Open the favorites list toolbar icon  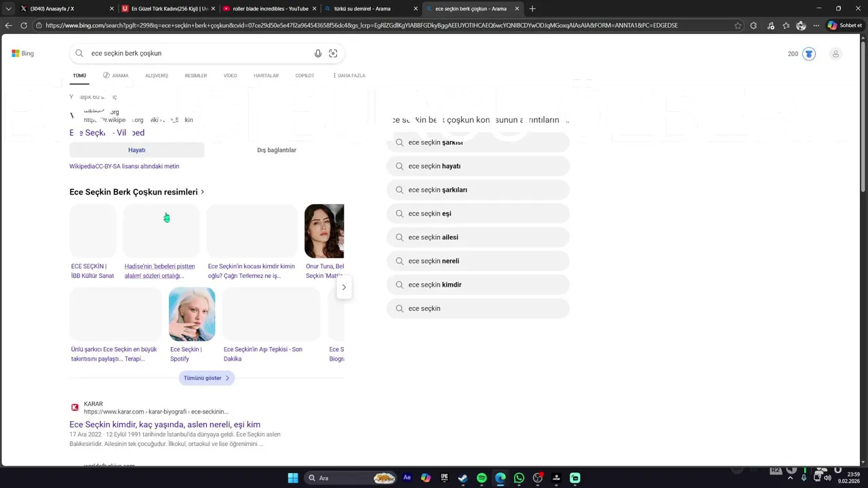click(x=786, y=25)
